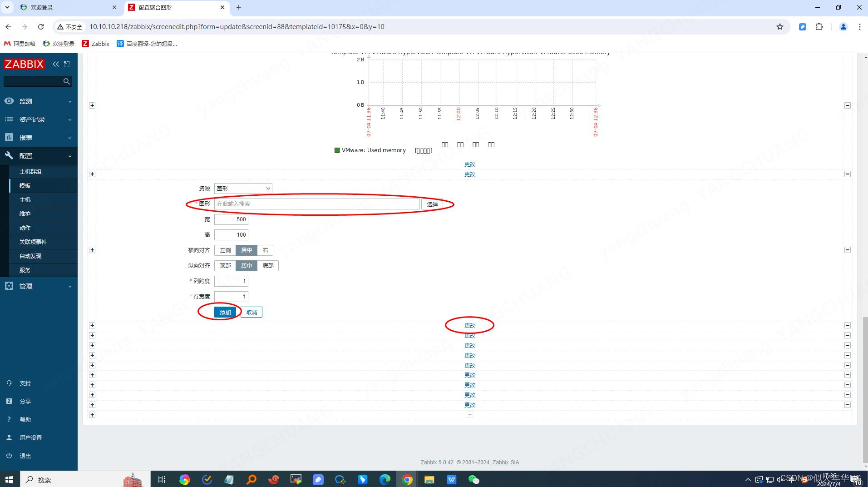The width and height of the screenshot is (868, 487).
Task: Open the Chrome three-dot menu
Action: click(x=859, y=27)
